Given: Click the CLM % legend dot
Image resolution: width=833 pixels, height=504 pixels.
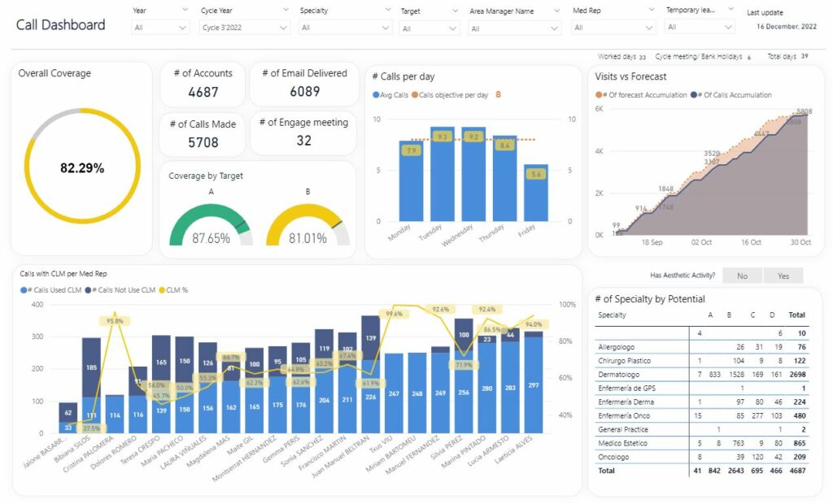Looking at the screenshot, I should [161, 289].
